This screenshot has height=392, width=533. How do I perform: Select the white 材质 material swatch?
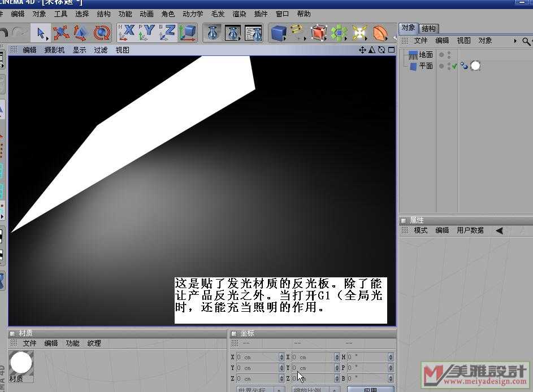coord(21,362)
